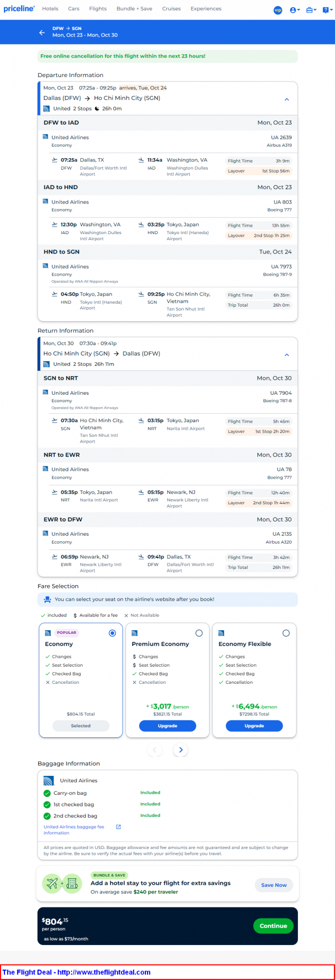The height and width of the screenshot is (980, 335).
Task: Click flight number UA 7973
Action: (x=281, y=267)
